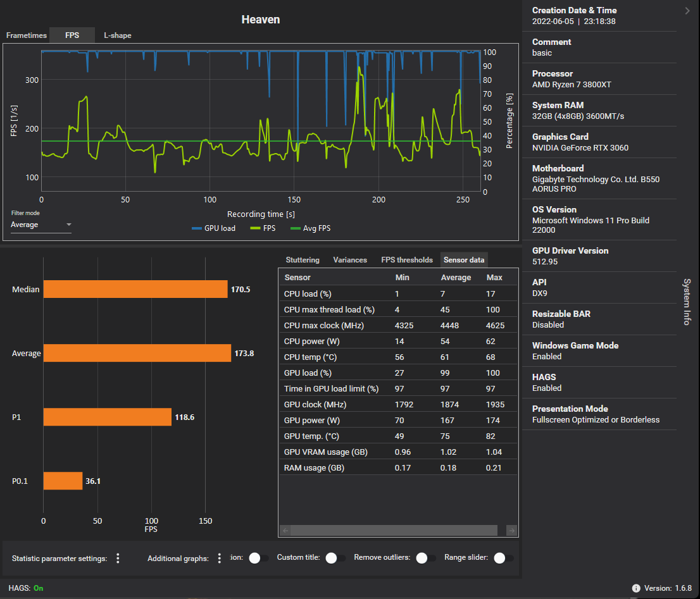Click the System Info vertical label
This screenshot has height=599, width=700.
click(x=687, y=302)
